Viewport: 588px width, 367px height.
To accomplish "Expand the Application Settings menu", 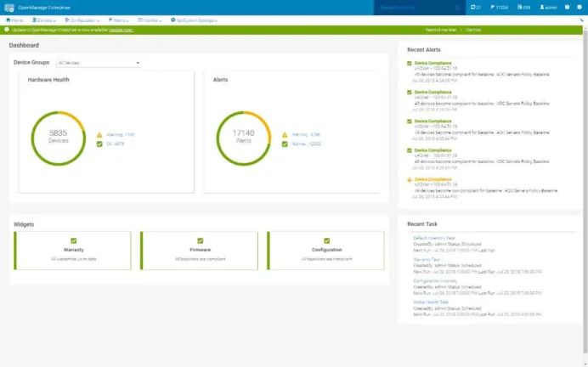I will tap(194, 20).
